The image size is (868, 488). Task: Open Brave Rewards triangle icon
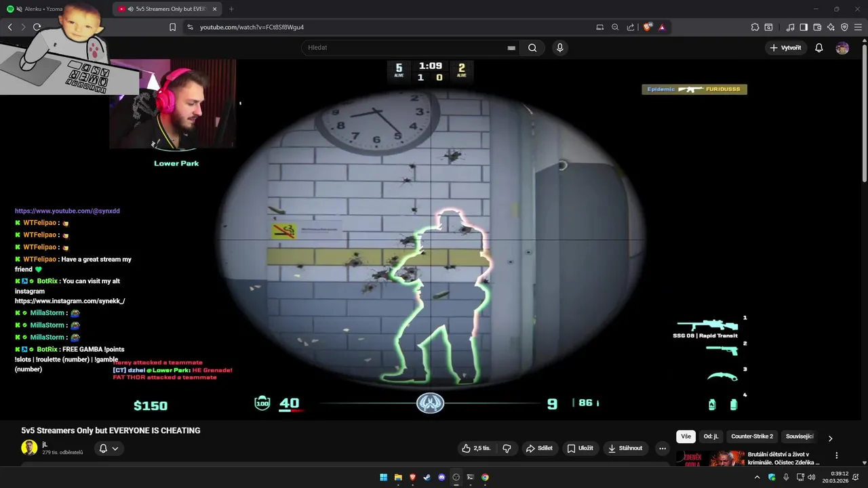[662, 27]
